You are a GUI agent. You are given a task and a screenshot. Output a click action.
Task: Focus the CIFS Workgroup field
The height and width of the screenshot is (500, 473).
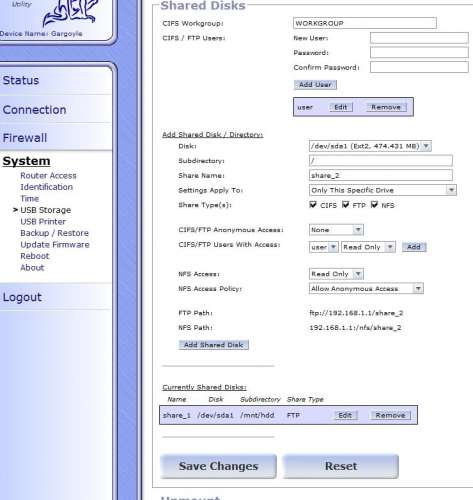pos(365,23)
